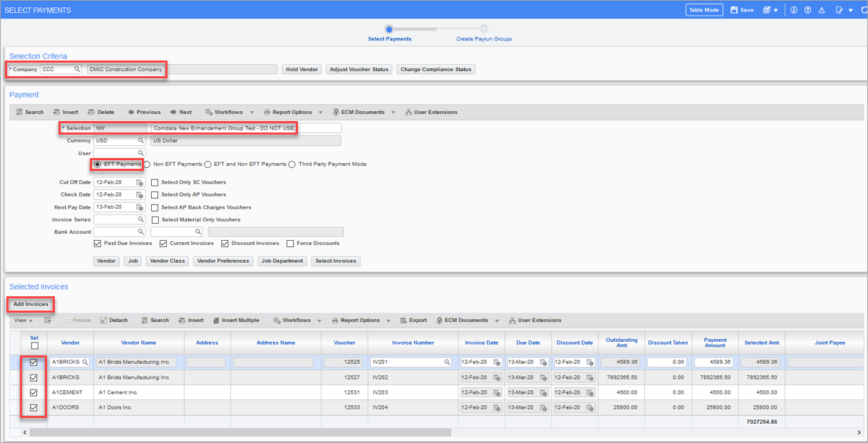Click the refresh icon at the header edge
868x443 pixels.
864,10
